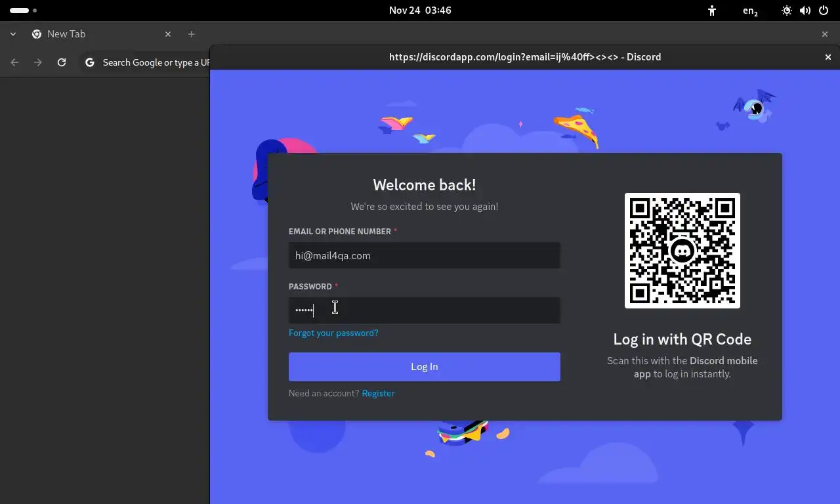This screenshot has width=840, height=504.
Task: Open the brightness setting in system tray
Action: point(787,10)
